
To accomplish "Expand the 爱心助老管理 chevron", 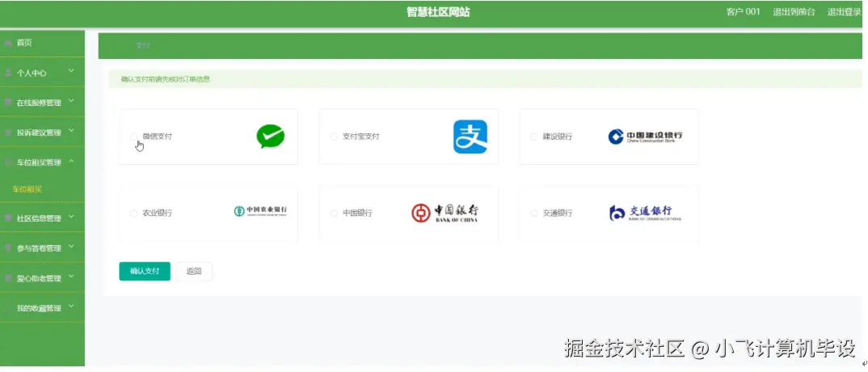I will (x=71, y=277).
